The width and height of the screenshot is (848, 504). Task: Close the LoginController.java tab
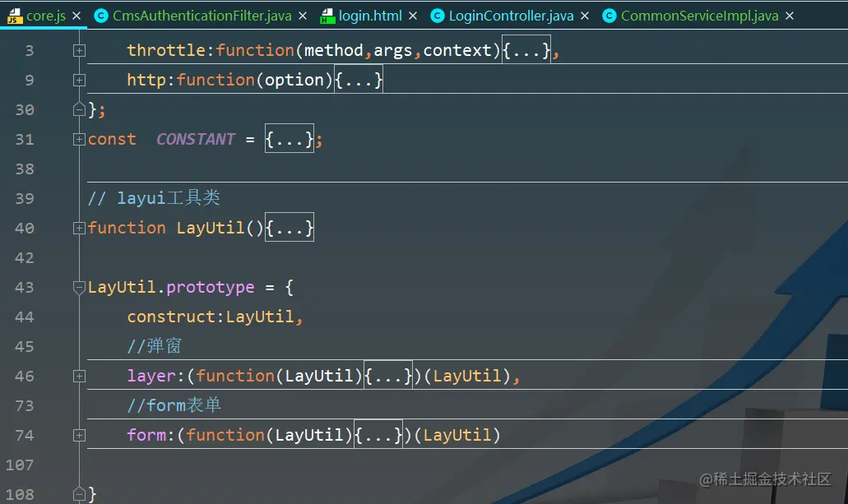tap(585, 16)
